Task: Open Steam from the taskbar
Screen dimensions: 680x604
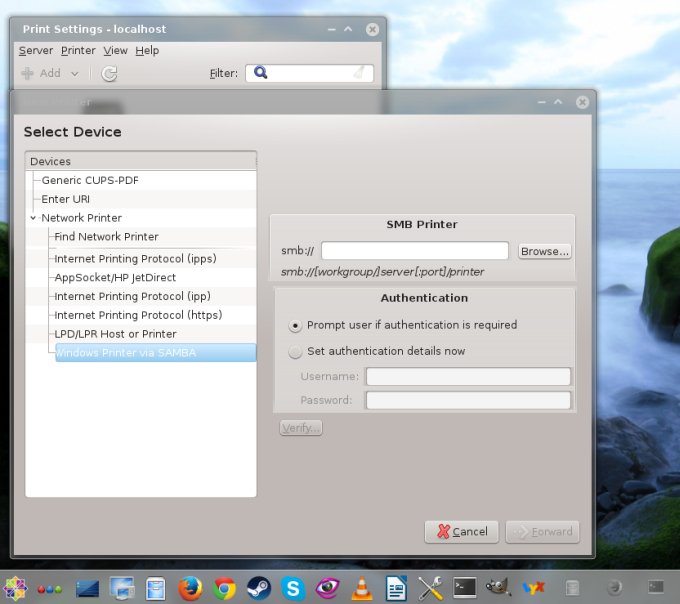Action: pos(258,588)
